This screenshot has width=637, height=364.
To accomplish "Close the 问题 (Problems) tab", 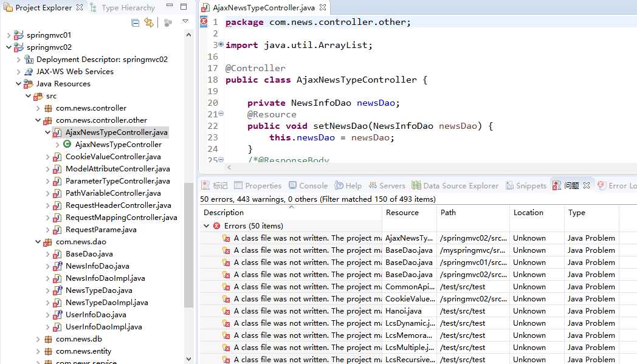I will (586, 185).
